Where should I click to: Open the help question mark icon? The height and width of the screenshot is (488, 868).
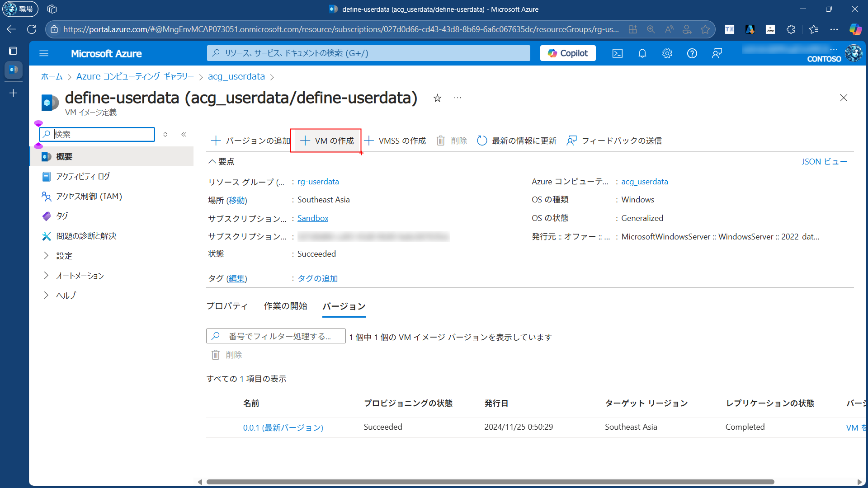point(692,53)
